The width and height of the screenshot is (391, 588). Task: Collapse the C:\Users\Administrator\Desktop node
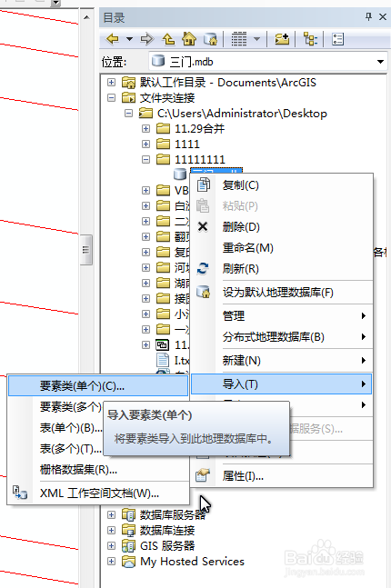tap(129, 114)
